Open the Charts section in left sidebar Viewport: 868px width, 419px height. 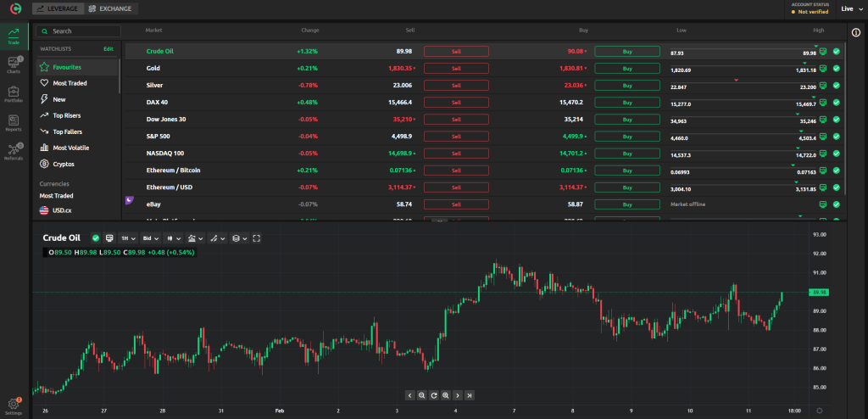14,65
